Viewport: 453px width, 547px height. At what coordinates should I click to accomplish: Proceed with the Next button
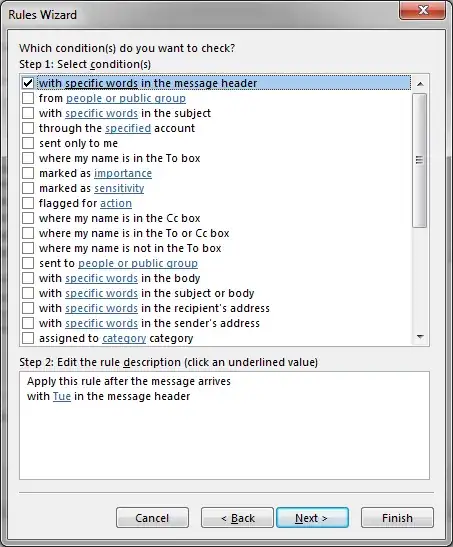click(312, 518)
